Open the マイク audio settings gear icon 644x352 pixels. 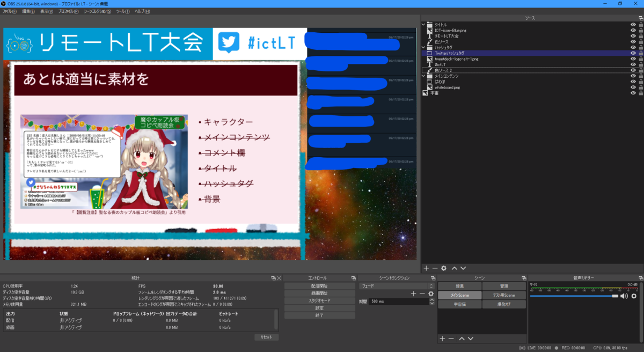pos(634,296)
